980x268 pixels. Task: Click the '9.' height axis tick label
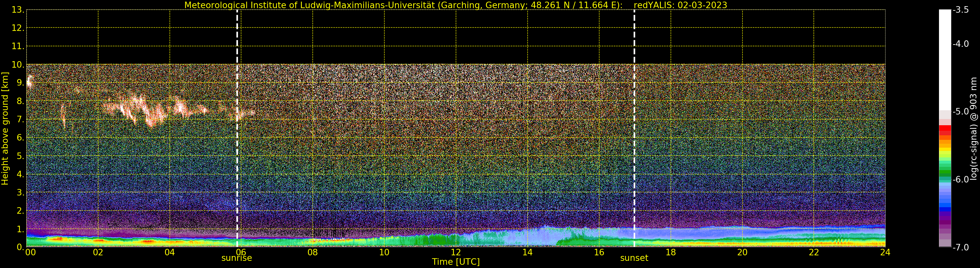(x=20, y=83)
